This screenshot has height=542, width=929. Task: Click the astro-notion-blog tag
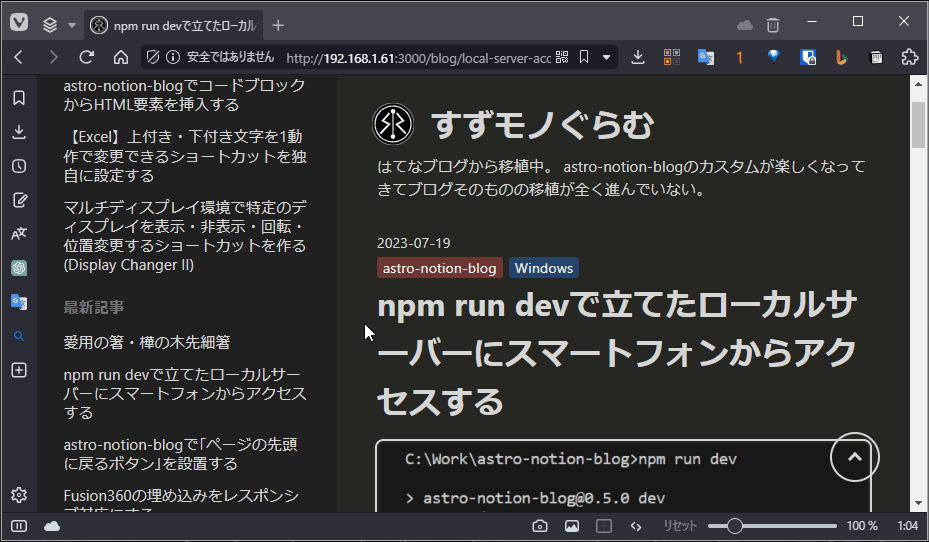(x=439, y=268)
